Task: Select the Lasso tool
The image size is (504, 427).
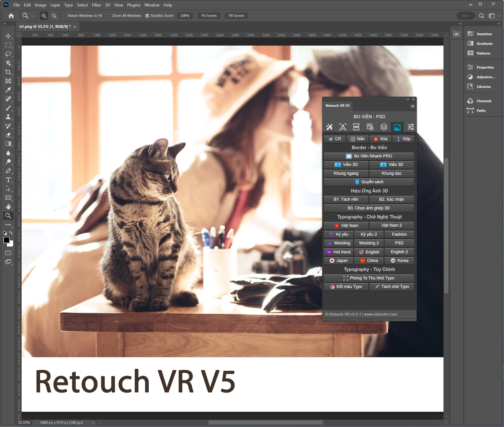Action: point(8,54)
